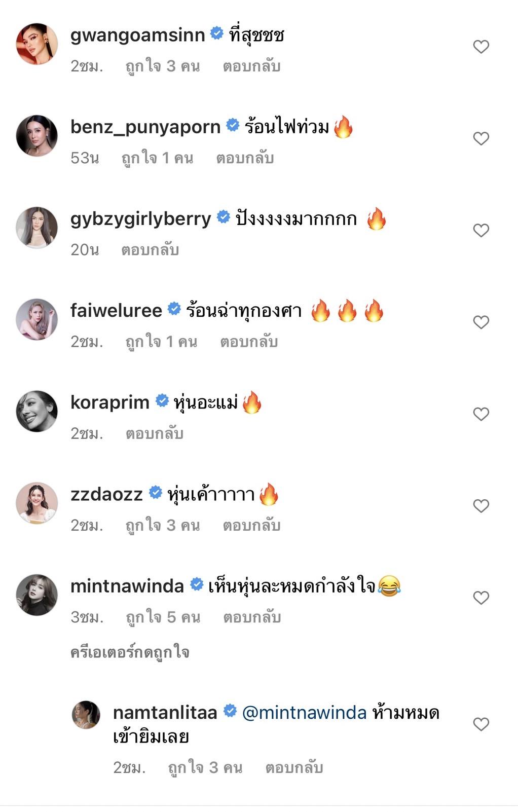Image resolution: width=518 pixels, height=812 pixels.
Task: Reply to gybzygirlyberry's comment
Action: pyautogui.click(x=150, y=250)
